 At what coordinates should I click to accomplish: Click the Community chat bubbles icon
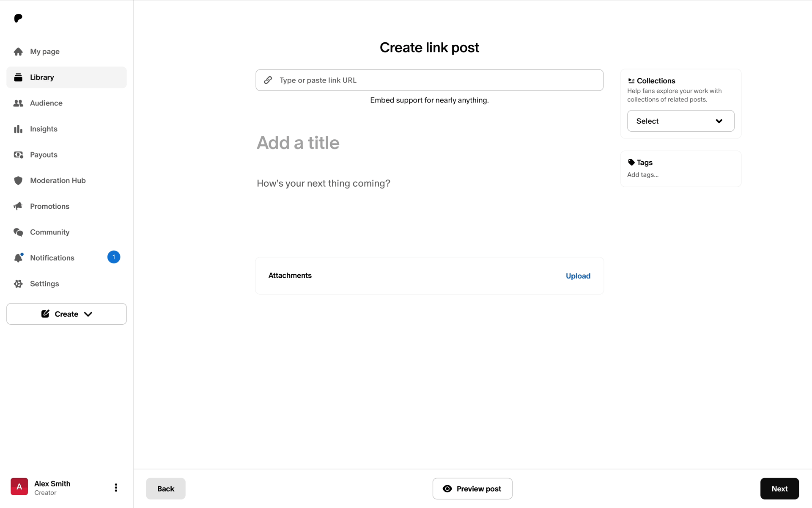tap(18, 232)
